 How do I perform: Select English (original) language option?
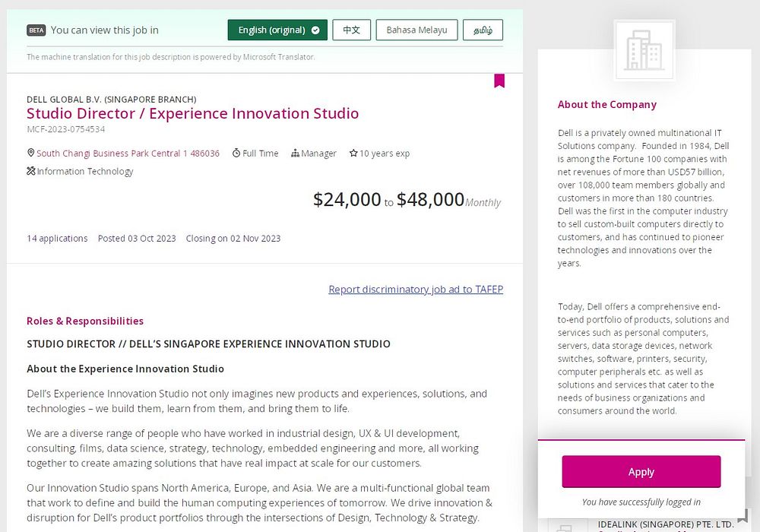click(x=277, y=30)
